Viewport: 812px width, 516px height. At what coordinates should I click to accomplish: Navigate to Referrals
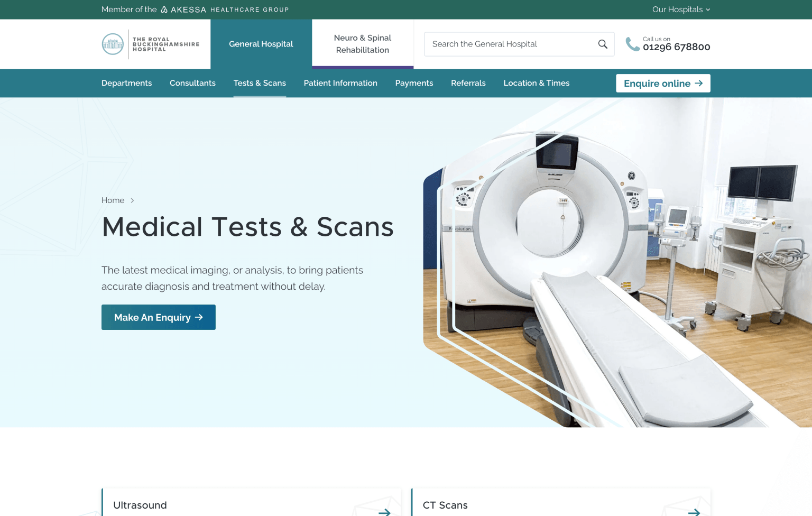(468, 83)
